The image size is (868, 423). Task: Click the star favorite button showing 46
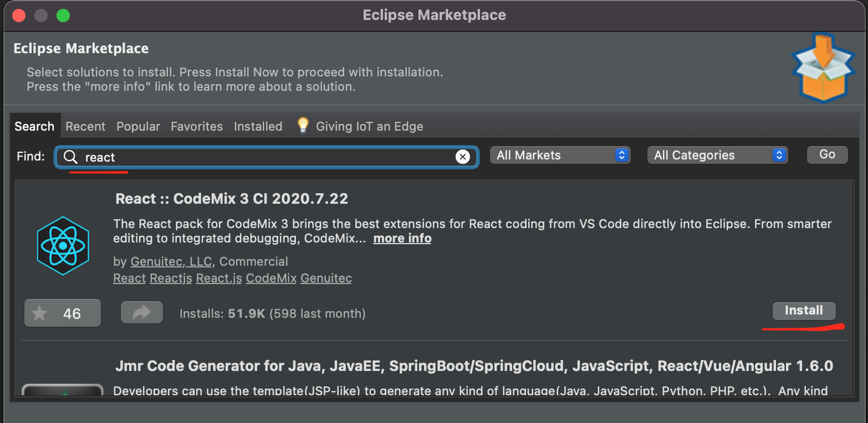[x=63, y=313]
